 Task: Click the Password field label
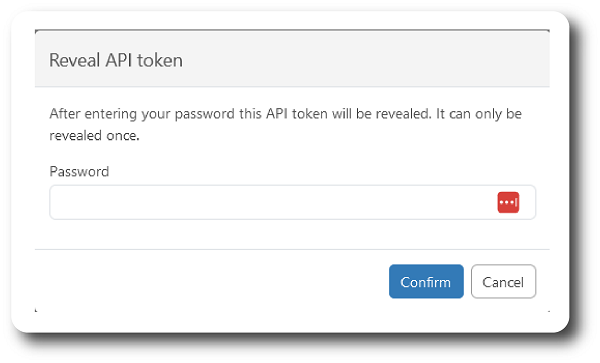click(79, 171)
